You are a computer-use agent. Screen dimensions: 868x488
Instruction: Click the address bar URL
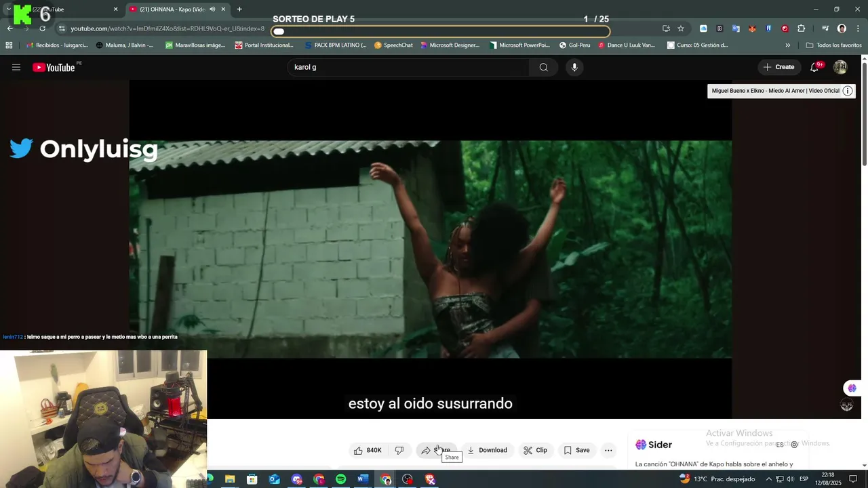[167, 28]
